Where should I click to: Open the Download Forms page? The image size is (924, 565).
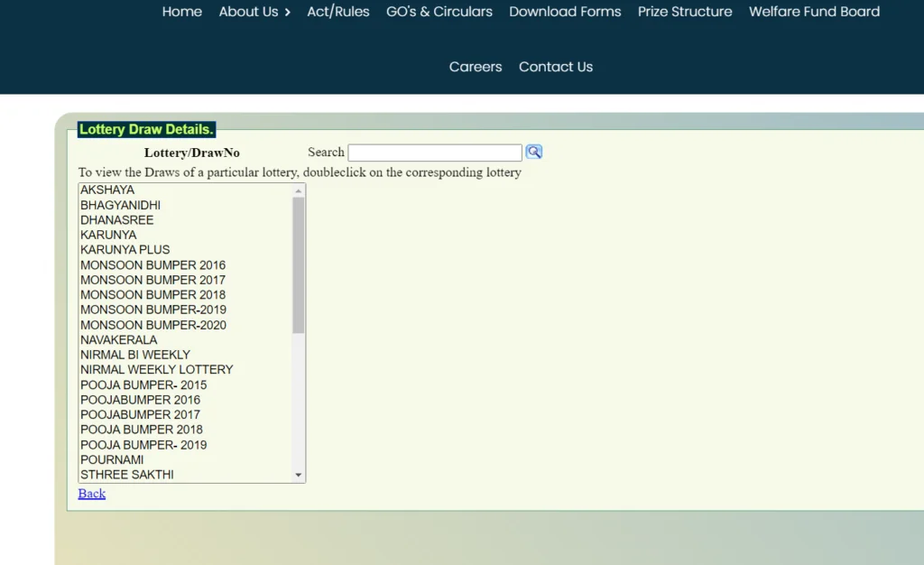565,12
